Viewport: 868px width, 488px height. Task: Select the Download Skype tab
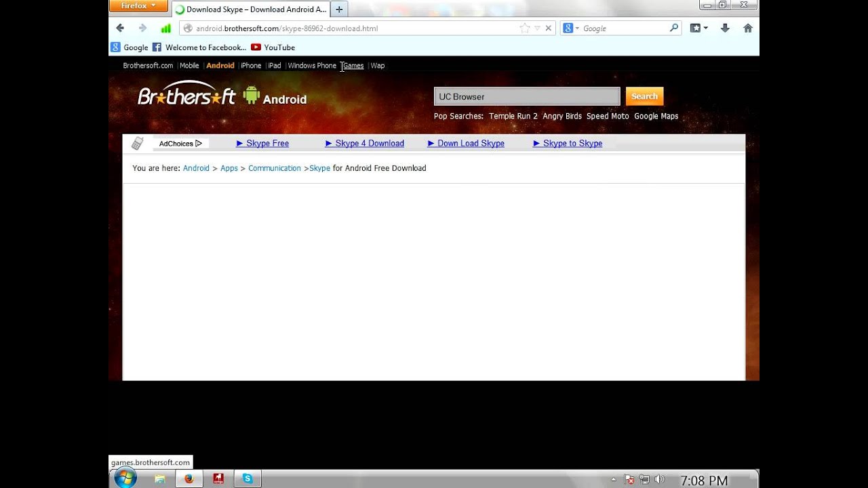251,9
